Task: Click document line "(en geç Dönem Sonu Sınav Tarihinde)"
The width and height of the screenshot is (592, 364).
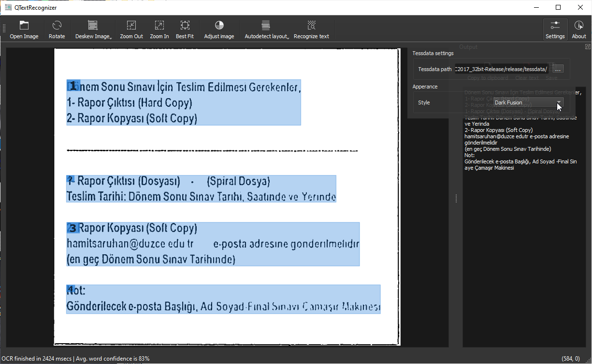Action: [151, 260]
